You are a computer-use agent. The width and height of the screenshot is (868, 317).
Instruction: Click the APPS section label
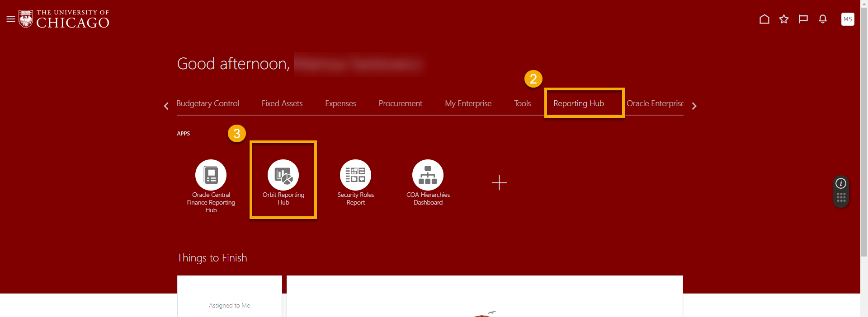click(x=184, y=134)
